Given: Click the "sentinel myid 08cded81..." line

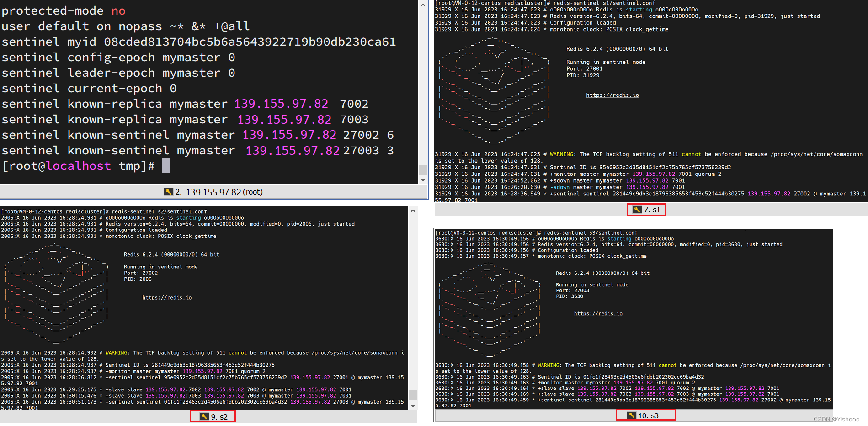Looking at the screenshot, I should [x=198, y=42].
